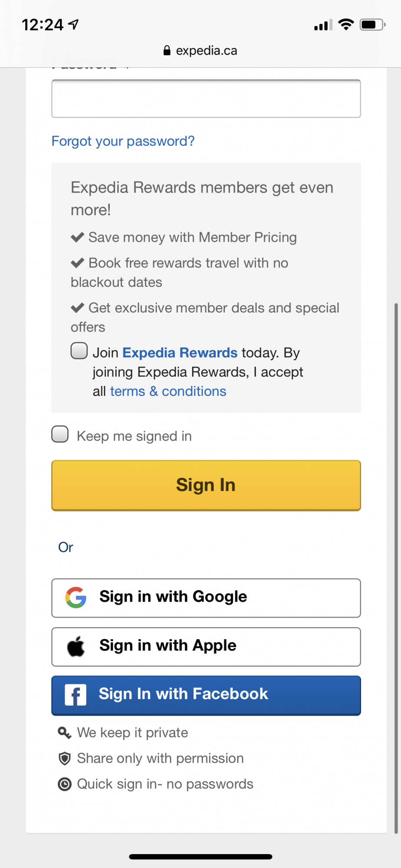This screenshot has width=401, height=868.
Task: Choose Sign In with Facebook
Action: [x=206, y=695]
